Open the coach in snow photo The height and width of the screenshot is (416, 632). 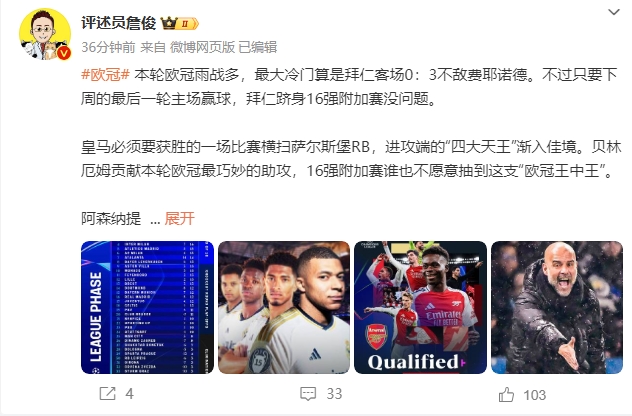(557, 308)
